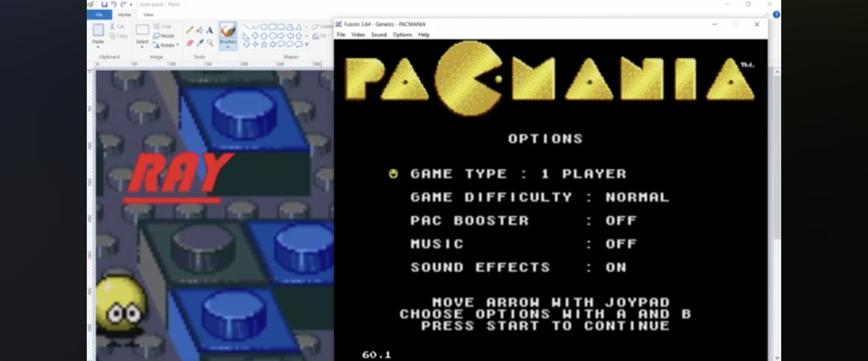Pick the Up arrow shape

pos(299,36)
